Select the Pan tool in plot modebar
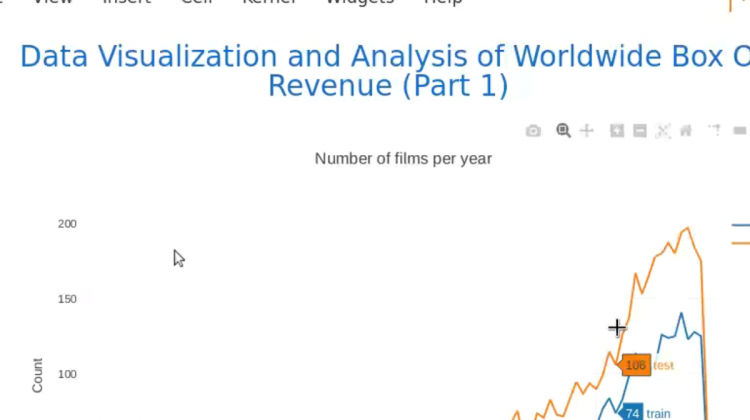 [587, 131]
